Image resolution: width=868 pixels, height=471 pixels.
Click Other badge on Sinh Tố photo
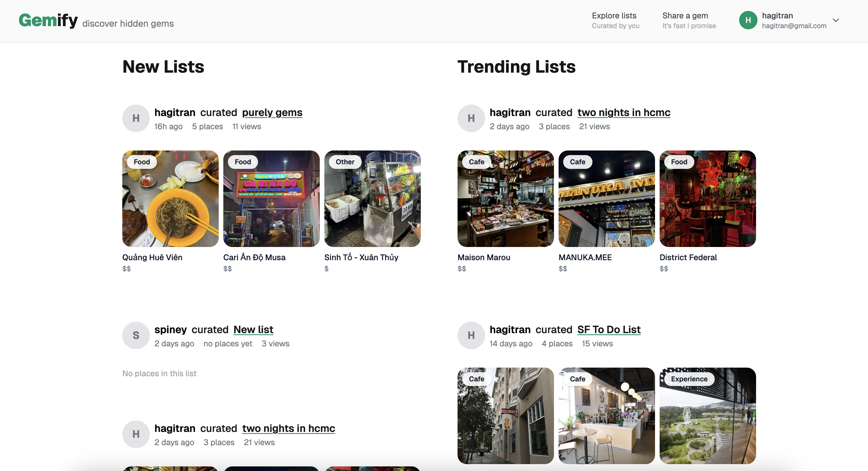345,162
